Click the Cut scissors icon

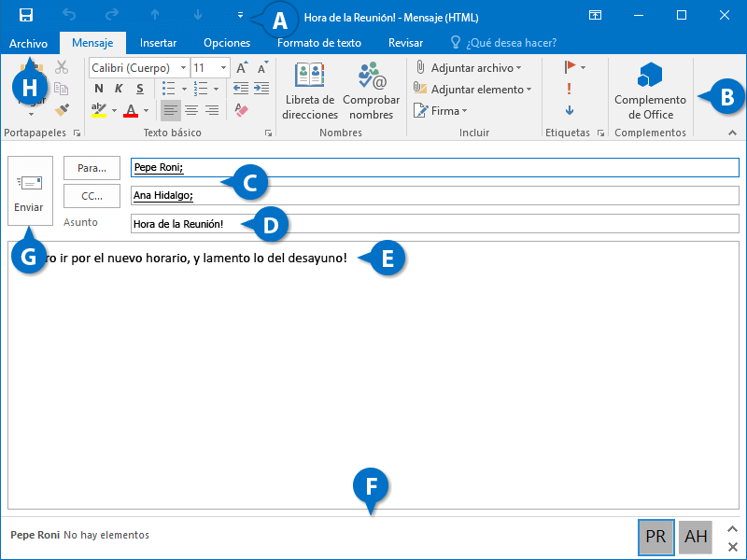(62, 67)
